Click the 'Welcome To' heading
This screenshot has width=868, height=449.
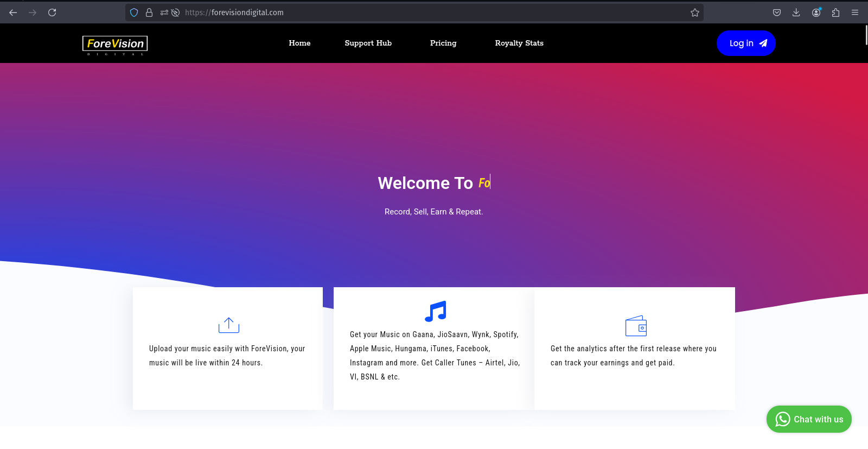pos(425,183)
